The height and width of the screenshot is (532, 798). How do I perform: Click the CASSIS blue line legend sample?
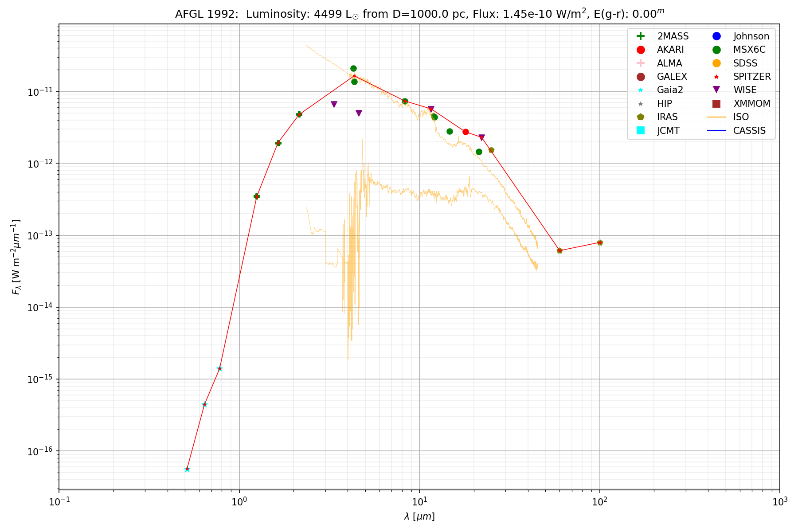click(x=716, y=130)
